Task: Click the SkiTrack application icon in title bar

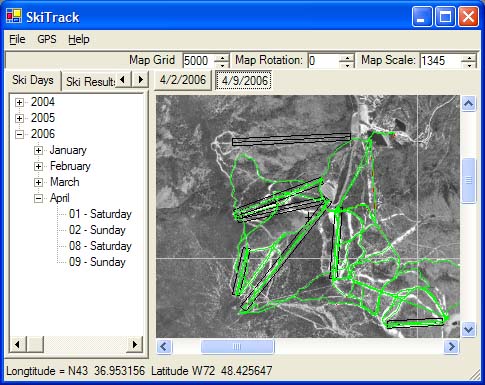Action: (x=14, y=16)
